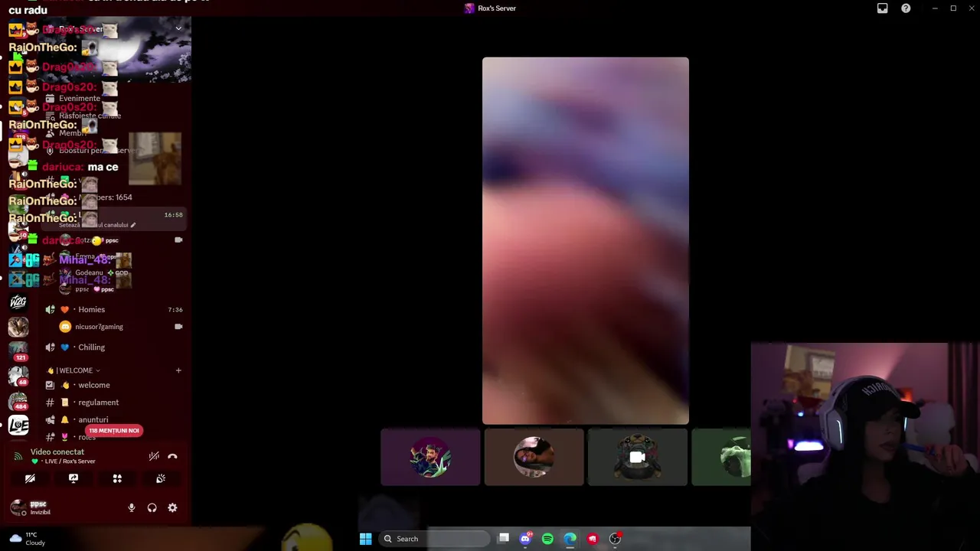
Task: Toggle noise suppression in voice panel
Action: (154, 456)
